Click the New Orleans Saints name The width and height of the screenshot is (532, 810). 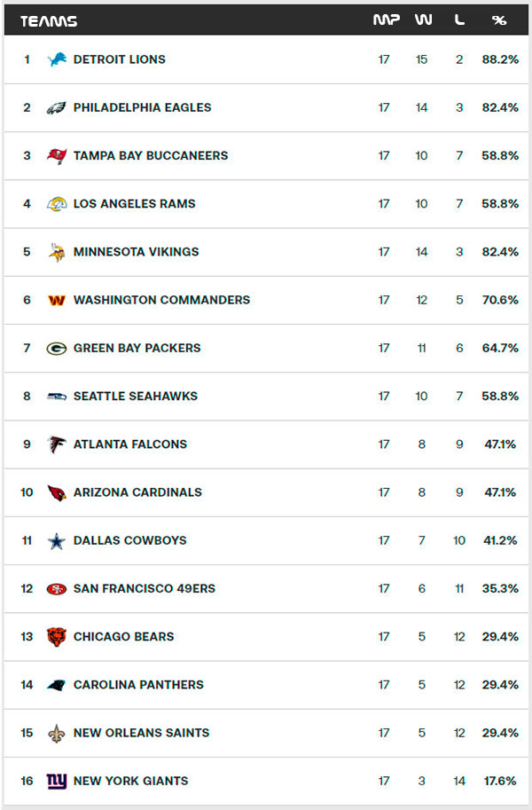pyautogui.click(x=141, y=733)
